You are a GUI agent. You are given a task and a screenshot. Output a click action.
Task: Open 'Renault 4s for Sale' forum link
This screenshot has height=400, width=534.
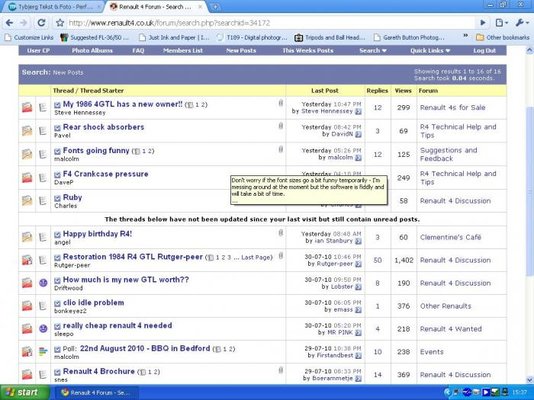(x=452, y=108)
